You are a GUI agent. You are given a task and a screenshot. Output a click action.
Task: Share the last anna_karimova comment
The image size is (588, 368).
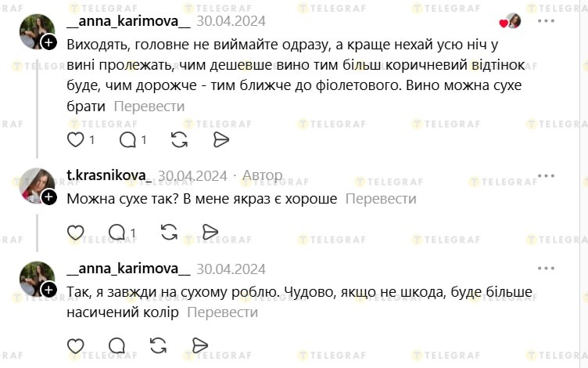click(200, 345)
